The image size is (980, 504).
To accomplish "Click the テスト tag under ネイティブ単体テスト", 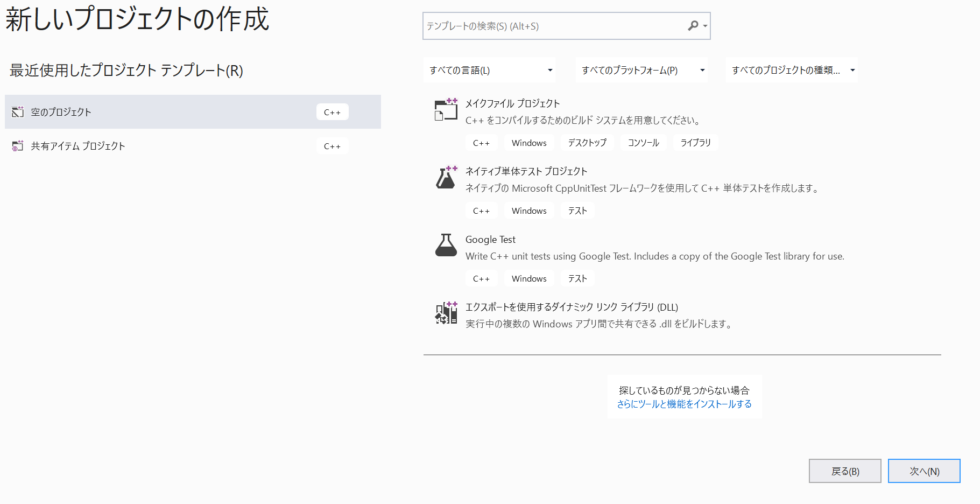I will 577,211.
